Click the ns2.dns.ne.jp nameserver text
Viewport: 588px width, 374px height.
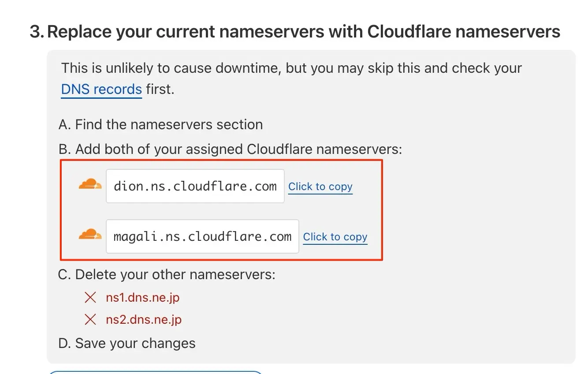pyautogui.click(x=143, y=320)
